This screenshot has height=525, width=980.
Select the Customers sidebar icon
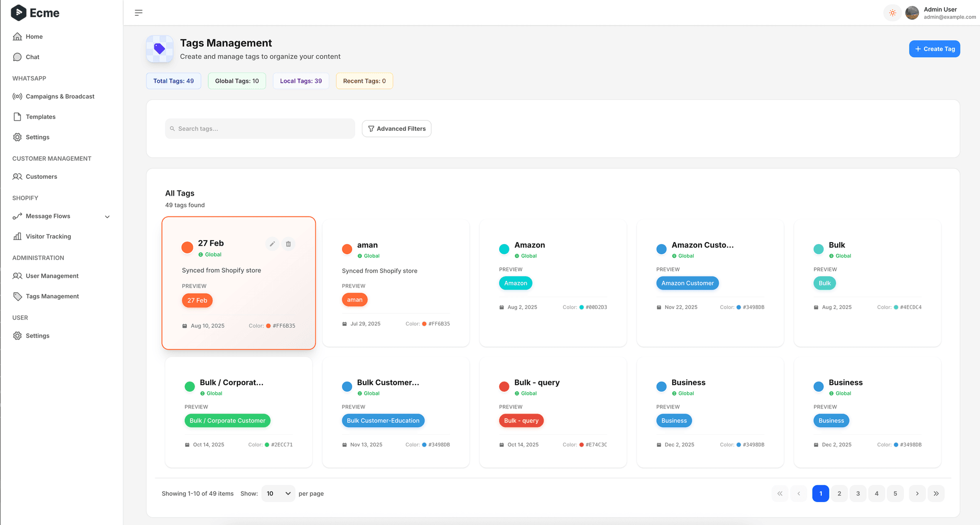[x=17, y=176]
